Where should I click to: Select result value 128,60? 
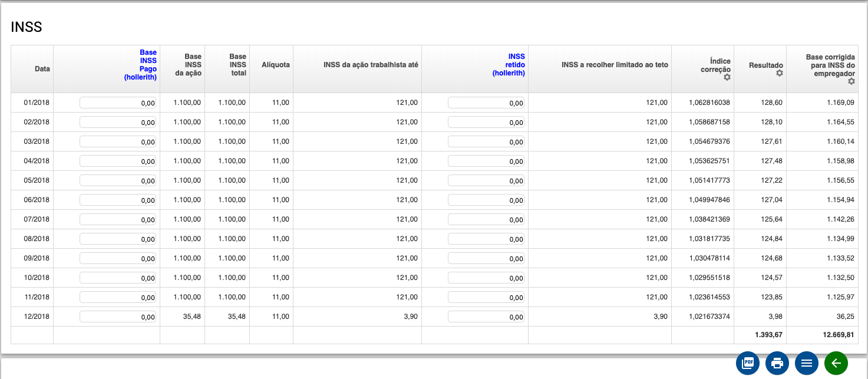point(772,103)
